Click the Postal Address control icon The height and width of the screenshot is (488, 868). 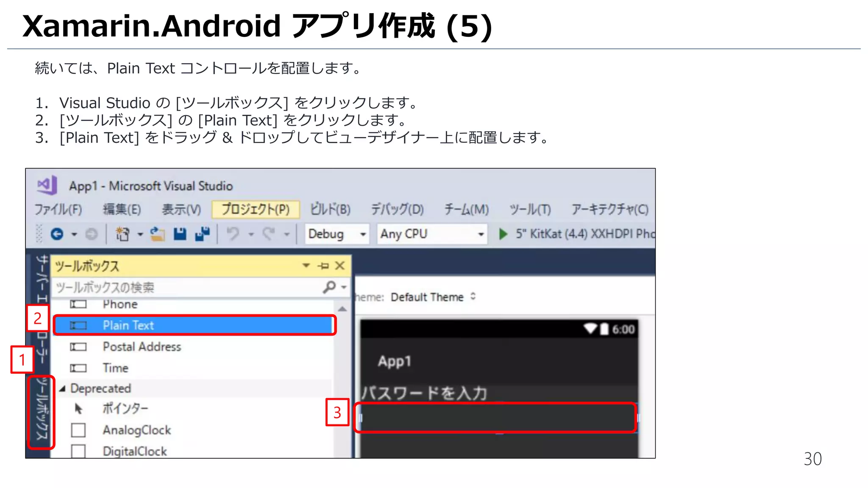(78, 347)
